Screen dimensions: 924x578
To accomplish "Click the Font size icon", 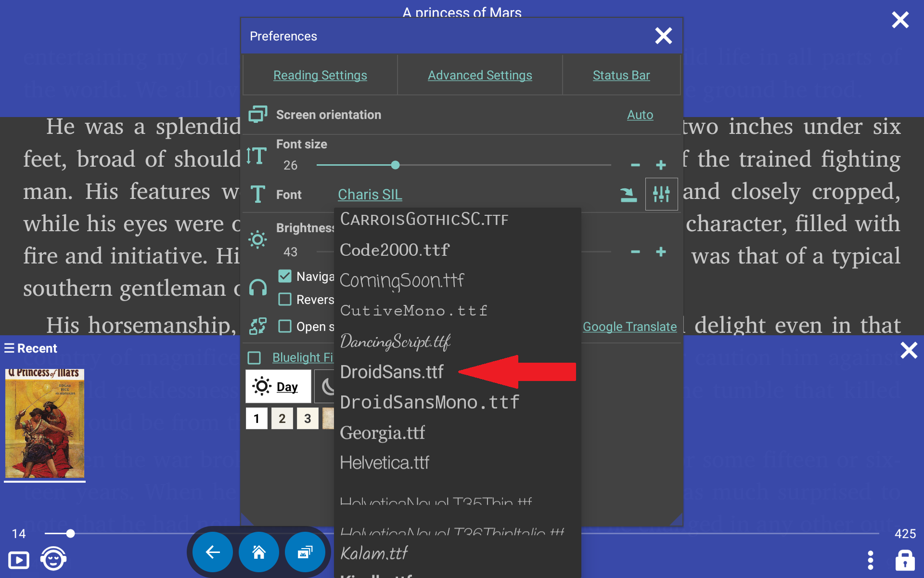I will pos(257,156).
